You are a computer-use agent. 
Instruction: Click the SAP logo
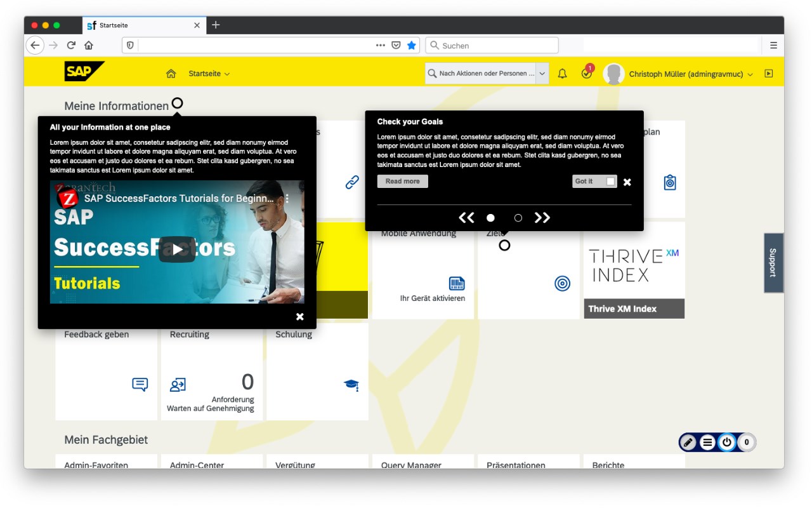coord(84,71)
